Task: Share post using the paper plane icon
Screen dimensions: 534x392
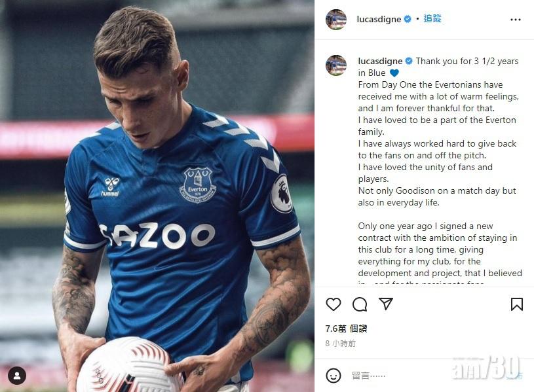Action: [386, 304]
